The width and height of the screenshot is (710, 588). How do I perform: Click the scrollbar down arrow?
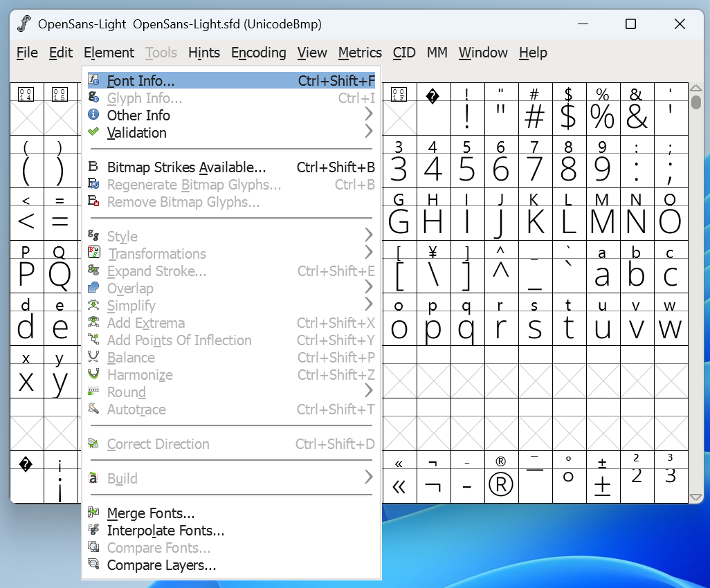pyautogui.click(x=696, y=497)
